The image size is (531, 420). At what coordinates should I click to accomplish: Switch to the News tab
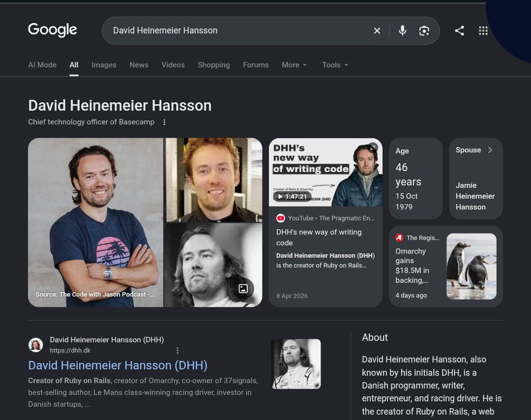coord(139,65)
